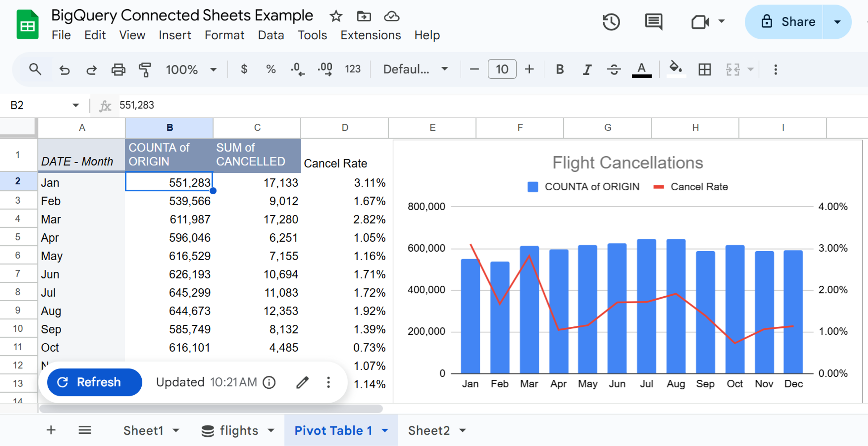Switch to Sheet2 tab
Screen dimensions: 868x446
pos(429,431)
